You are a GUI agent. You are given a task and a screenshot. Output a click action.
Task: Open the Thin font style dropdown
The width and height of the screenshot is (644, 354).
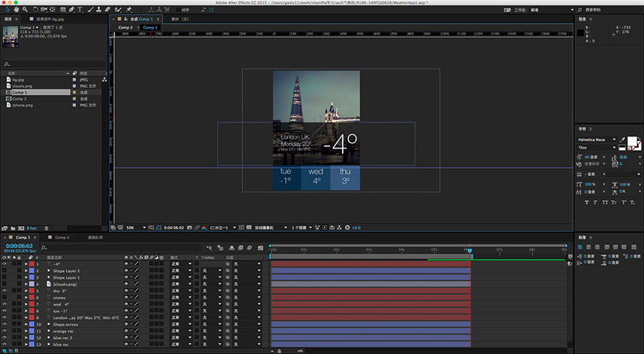[596, 147]
